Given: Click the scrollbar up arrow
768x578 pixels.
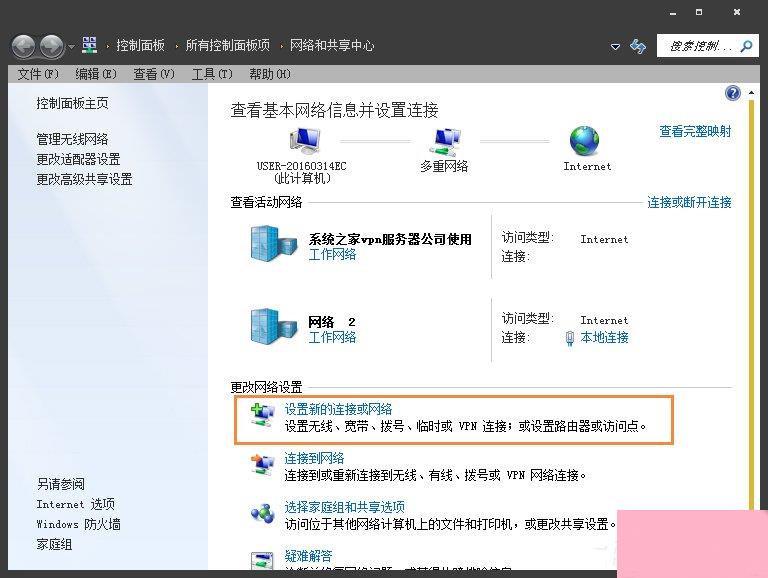Looking at the screenshot, I should [752, 92].
